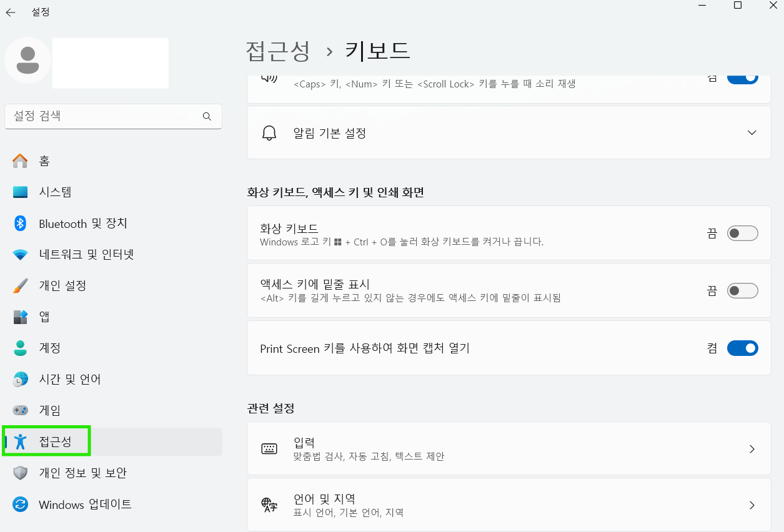Image resolution: width=784 pixels, height=532 pixels.
Task: Enable the 화상 키보드 toggle
Action: pyautogui.click(x=742, y=233)
